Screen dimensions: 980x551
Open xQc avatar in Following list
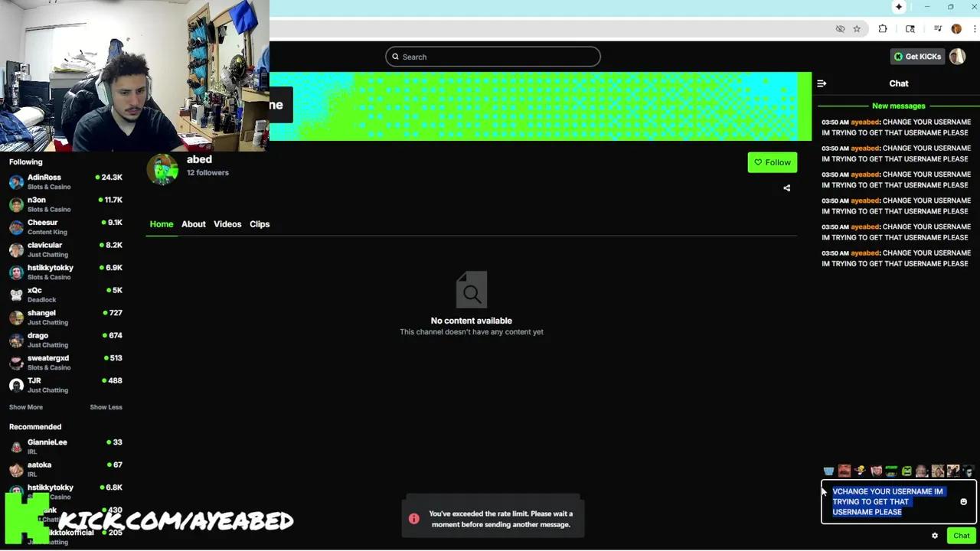click(x=16, y=295)
